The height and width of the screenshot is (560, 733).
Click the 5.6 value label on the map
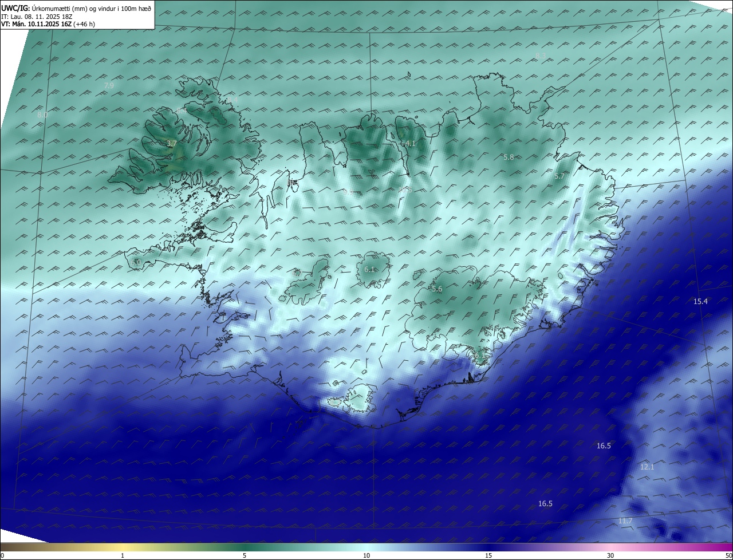(437, 289)
